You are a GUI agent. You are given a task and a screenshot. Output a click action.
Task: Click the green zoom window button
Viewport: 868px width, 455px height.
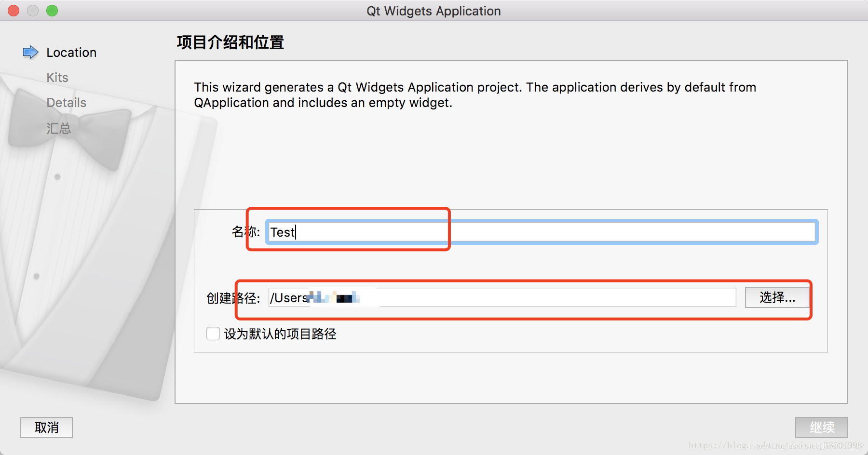52,11
